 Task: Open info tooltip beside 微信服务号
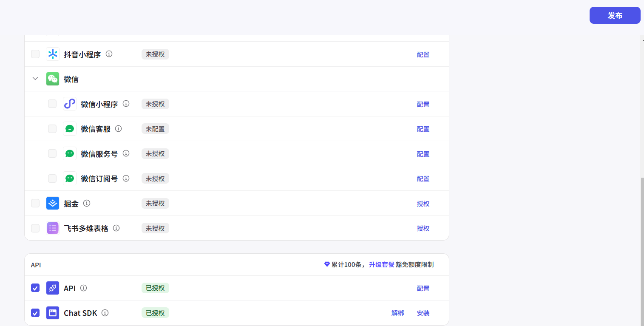point(126,153)
